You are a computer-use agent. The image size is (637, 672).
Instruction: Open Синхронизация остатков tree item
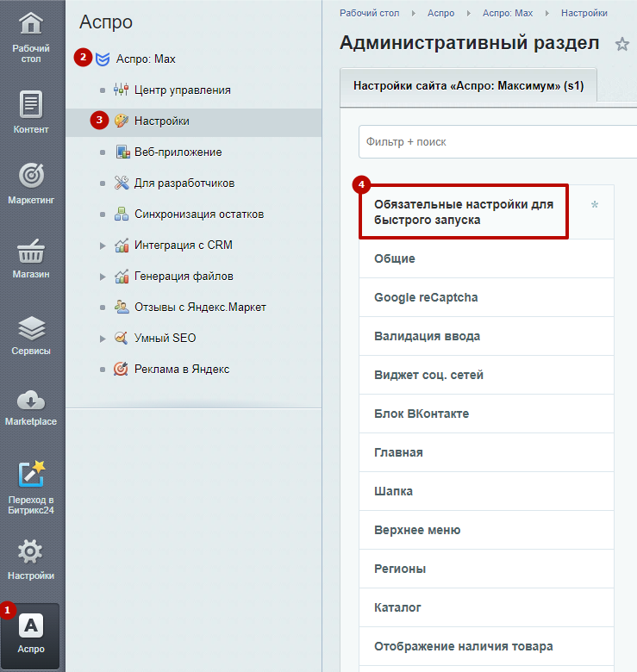tap(199, 214)
